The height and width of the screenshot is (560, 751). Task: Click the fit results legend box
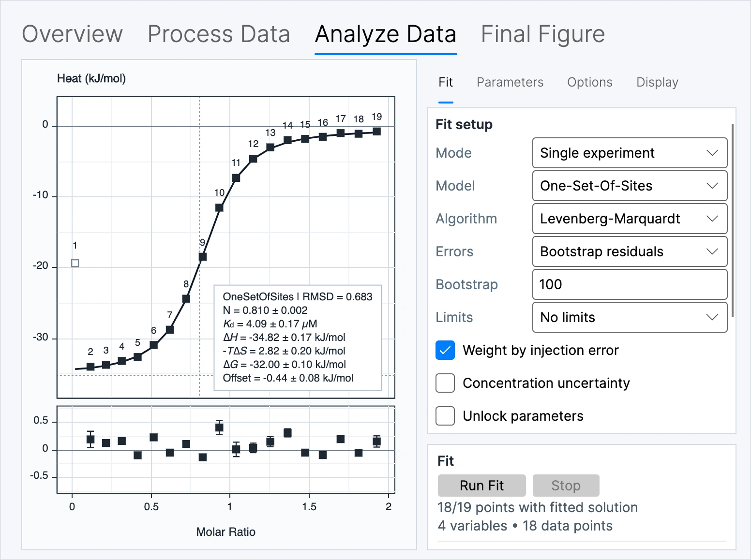(x=298, y=338)
